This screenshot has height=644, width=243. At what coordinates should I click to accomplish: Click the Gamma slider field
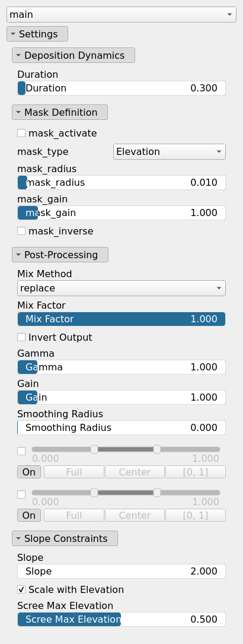pyautogui.click(x=121, y=367)
